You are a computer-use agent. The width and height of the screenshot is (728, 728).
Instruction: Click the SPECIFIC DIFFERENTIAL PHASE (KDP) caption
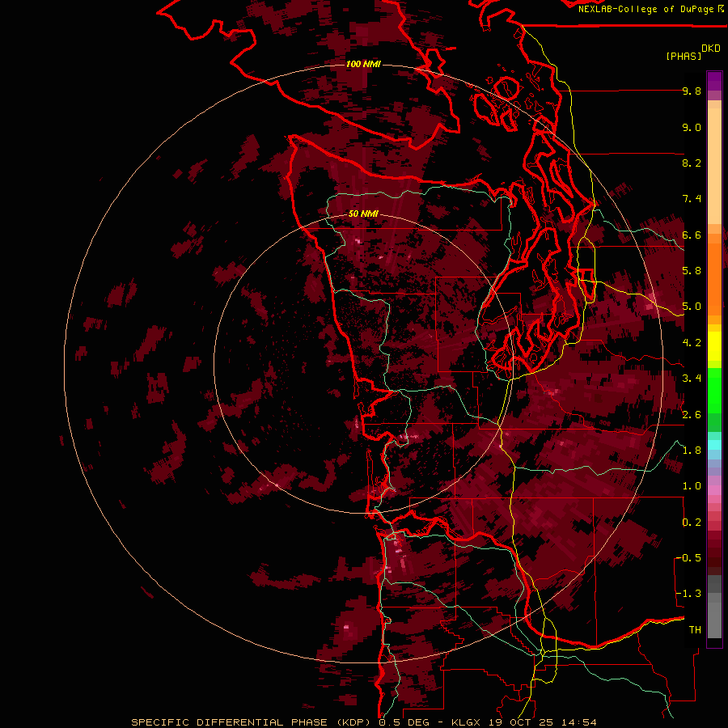251,722
